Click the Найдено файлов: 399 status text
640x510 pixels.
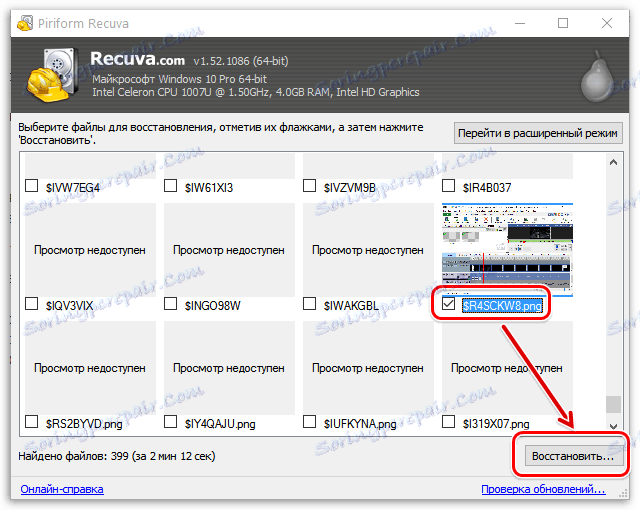tap(117, 456)
